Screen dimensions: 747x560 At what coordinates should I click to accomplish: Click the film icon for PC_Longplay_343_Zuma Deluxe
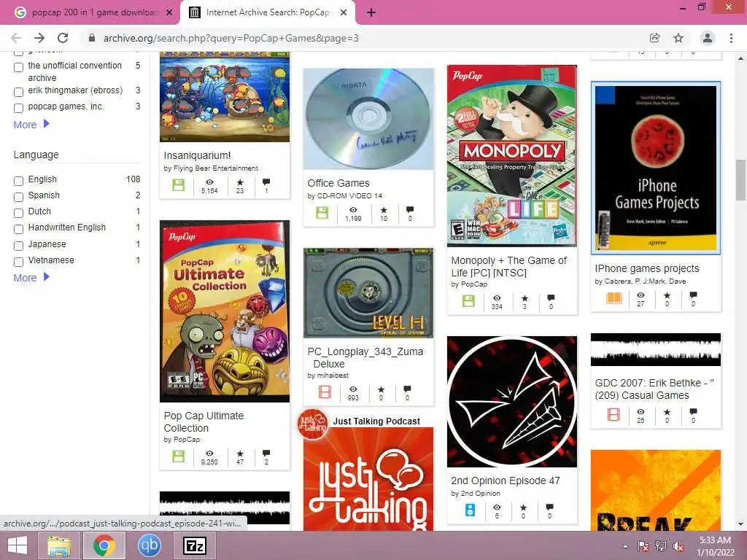tap(325, 392)
